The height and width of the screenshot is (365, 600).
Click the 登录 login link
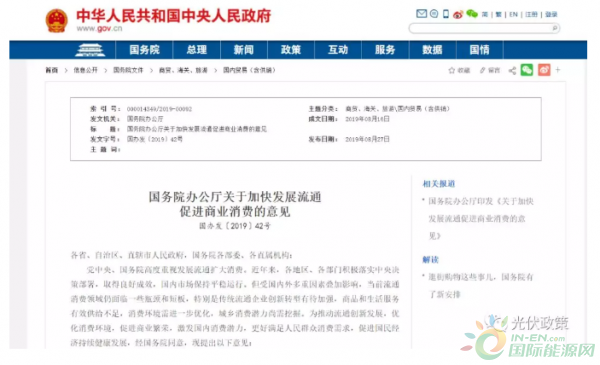coord(551,15)
